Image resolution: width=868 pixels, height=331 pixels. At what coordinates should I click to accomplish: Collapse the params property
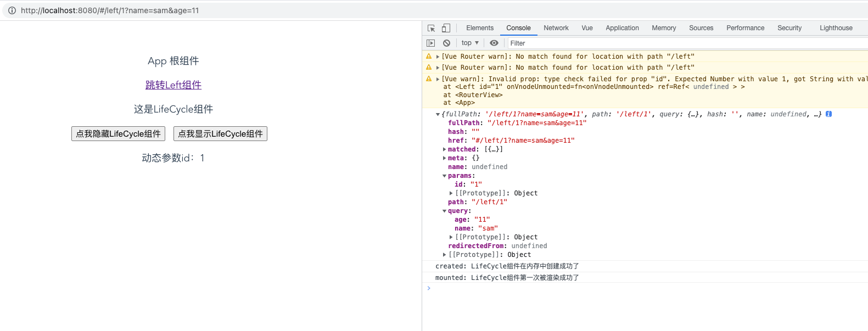click(x=444, y=176)
